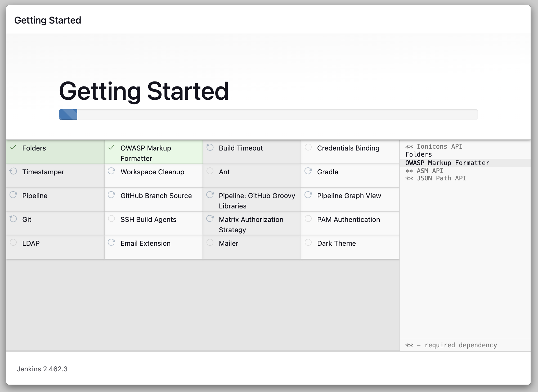This screenshot has height=392, width=538.
Task: Click the installation progress bar
Action: click(x=268, y=115)
